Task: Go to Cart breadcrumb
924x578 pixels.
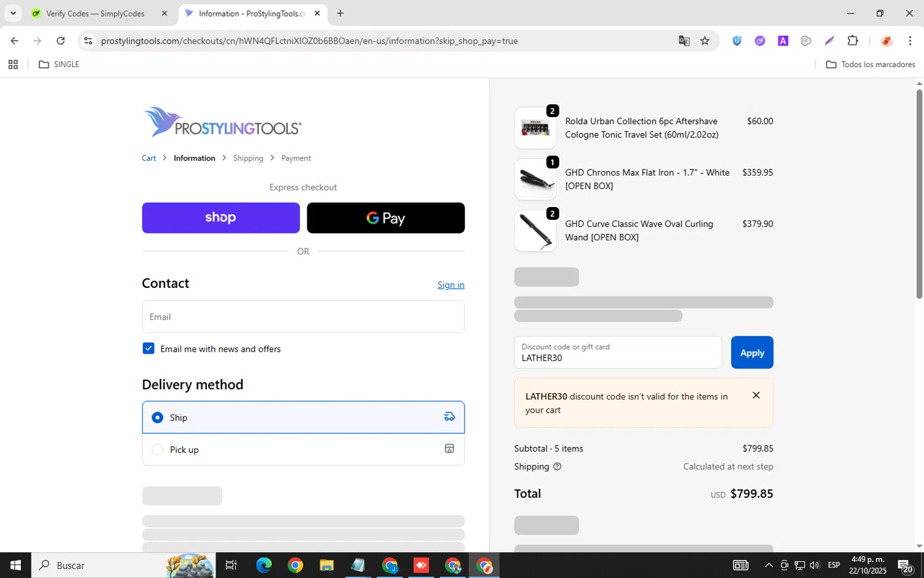Action: point(149,158)
